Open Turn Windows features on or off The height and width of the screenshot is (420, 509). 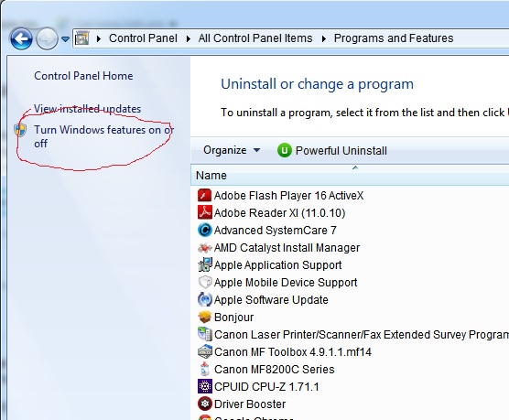tap(103, 136)
